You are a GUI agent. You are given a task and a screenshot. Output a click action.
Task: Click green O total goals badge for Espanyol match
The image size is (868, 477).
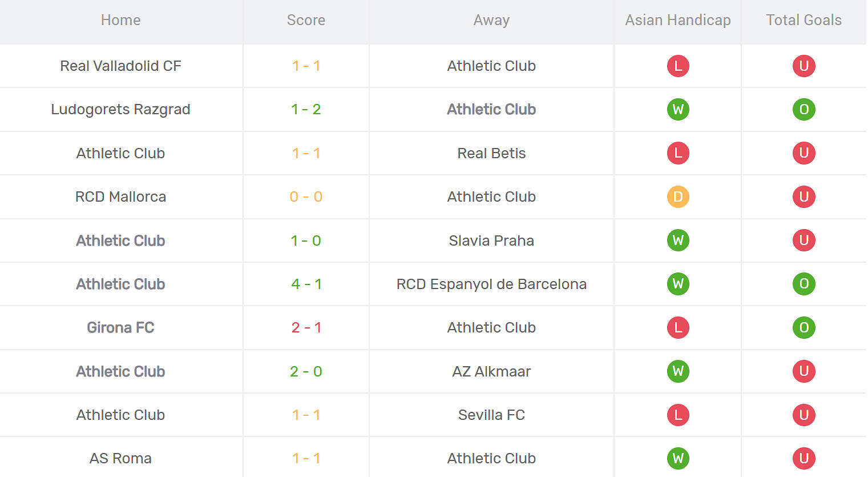click(x=804, y=284)
